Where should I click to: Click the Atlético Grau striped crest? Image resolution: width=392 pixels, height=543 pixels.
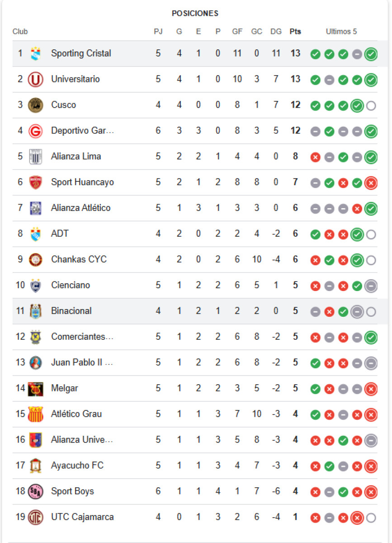(x=35, y=414)
